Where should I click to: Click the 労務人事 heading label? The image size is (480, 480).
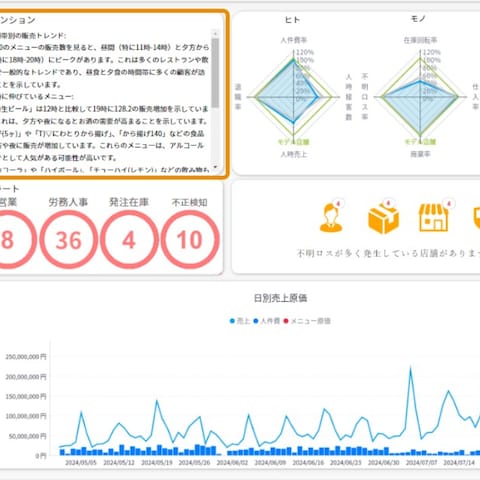[x=68, y=202]
